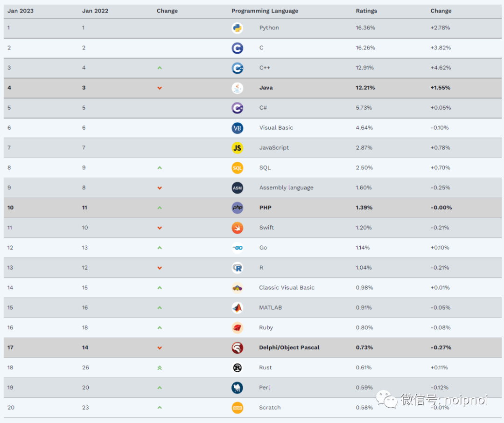Click the PHP logo icon
The image size is (504, 423).
[x=238, y=208]
